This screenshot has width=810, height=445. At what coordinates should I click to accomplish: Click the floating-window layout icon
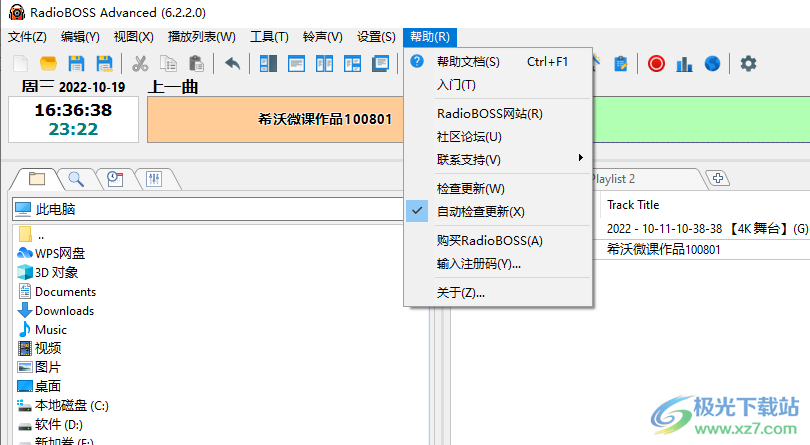[381, 64]
